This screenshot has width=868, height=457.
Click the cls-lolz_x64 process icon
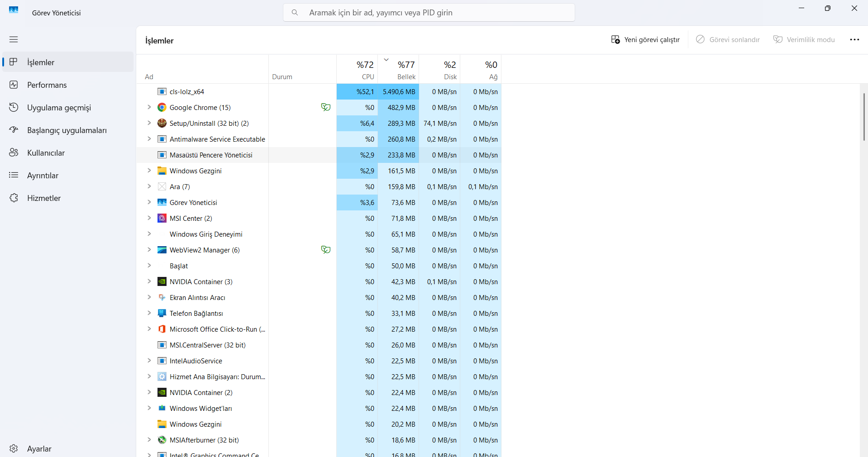click(162, 91)
